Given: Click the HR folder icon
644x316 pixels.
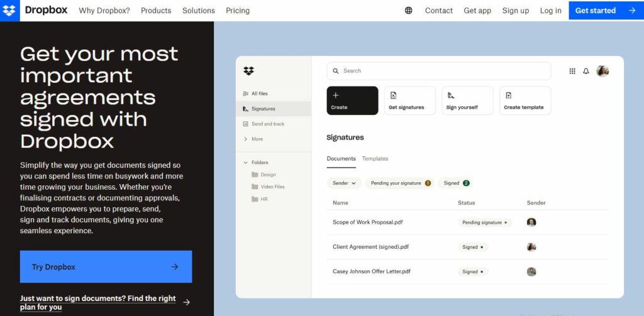Looking at the screenshot, I should click(x=255, y=199).
